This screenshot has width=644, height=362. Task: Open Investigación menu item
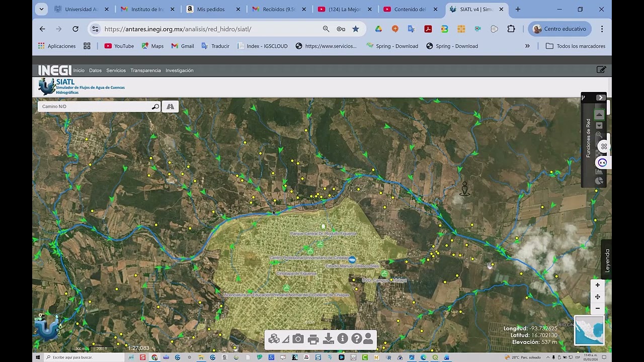coord(180,70)
